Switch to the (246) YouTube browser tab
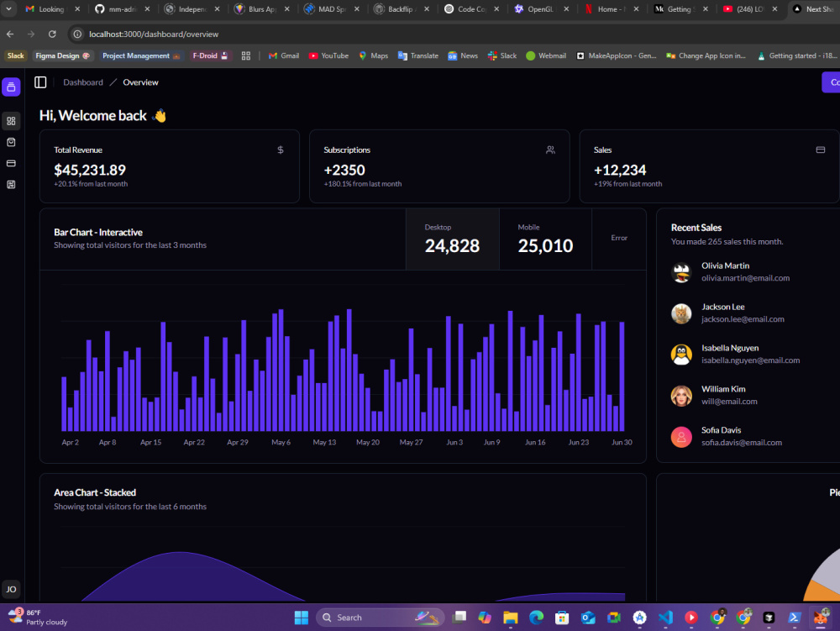This screenshot has height=631, width=840. point(750,8)
